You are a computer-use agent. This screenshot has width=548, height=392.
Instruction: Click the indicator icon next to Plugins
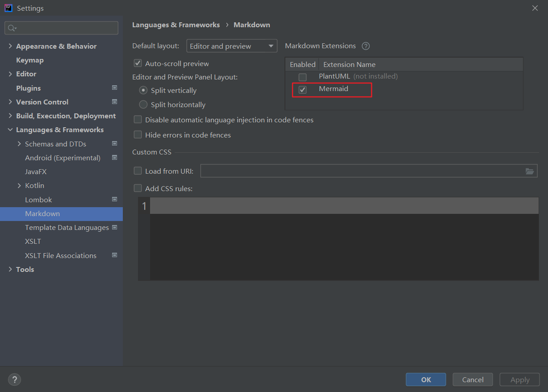point(114,88)
